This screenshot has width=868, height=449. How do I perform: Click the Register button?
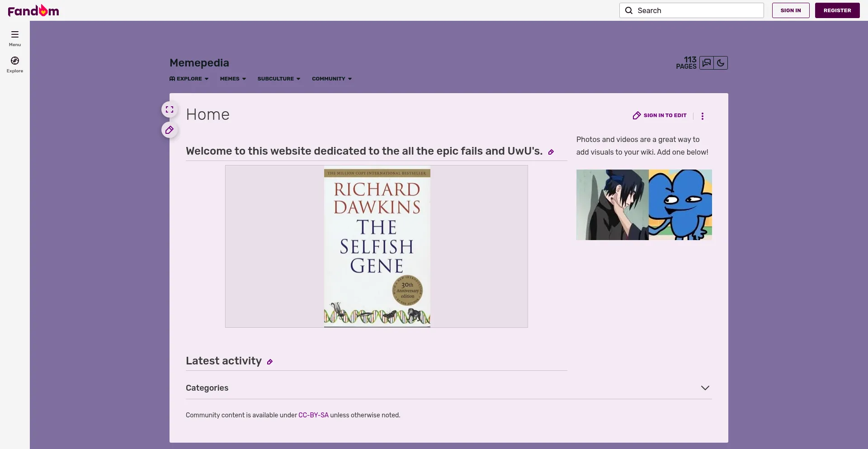point(837,10)
